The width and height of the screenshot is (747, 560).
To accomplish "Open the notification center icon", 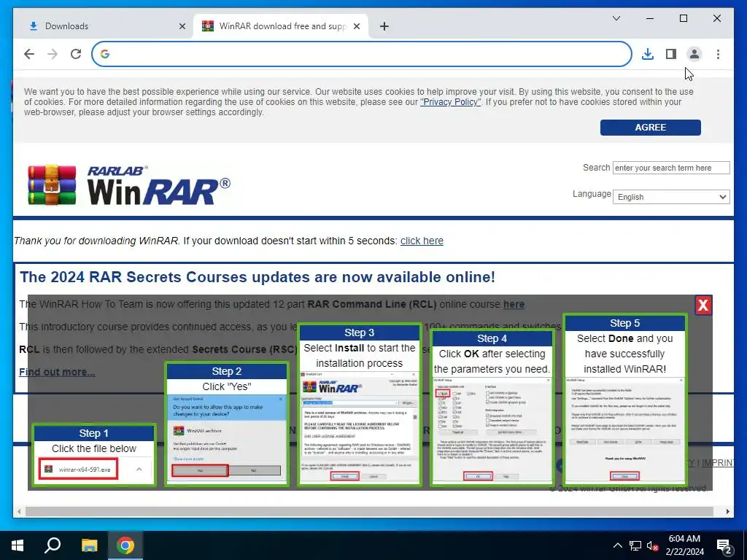I will click(x=725, y=547).
